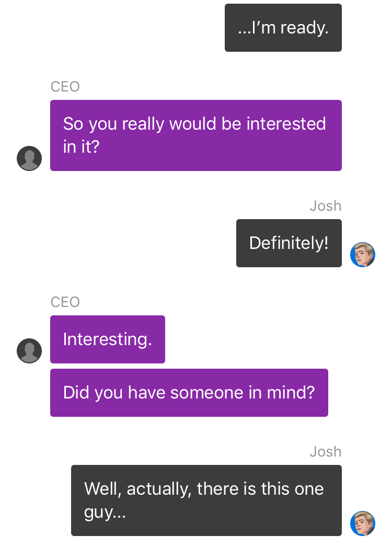Select Josh's avatar beside "this one guy..." message

[363, 523]
